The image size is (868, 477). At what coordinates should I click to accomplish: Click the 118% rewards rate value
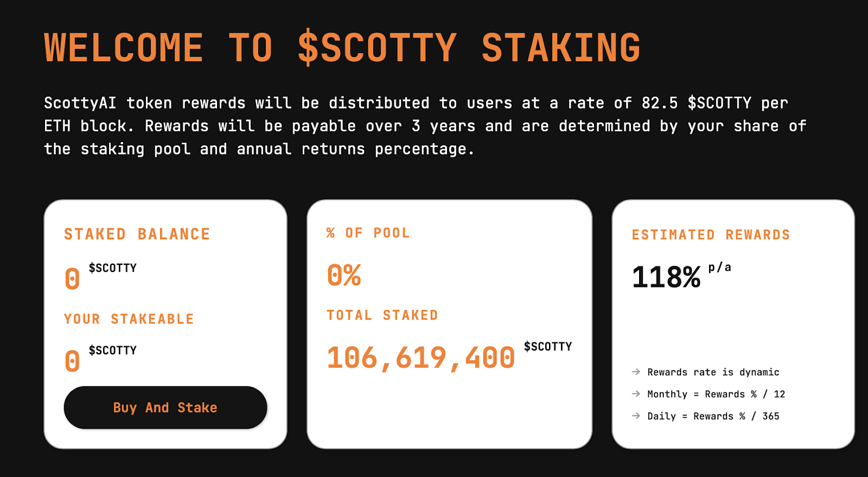pyautogui.click(x=666, y=277)
